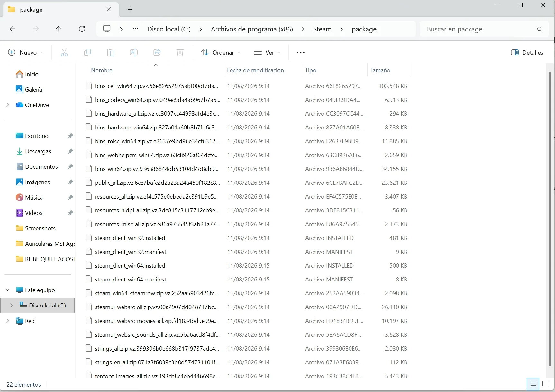Unpin Descargas from quick access

(x=70, y=151)
